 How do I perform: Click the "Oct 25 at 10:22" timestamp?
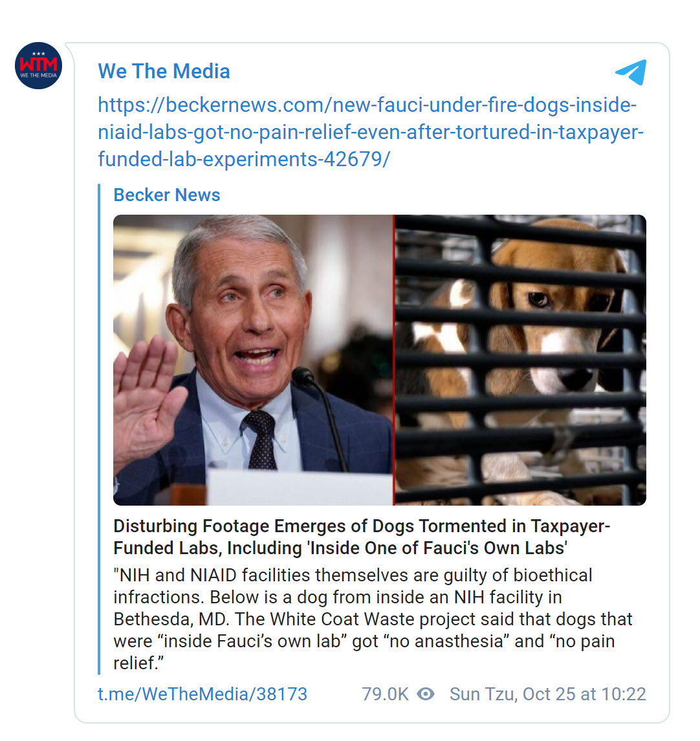tap(584, 694)
